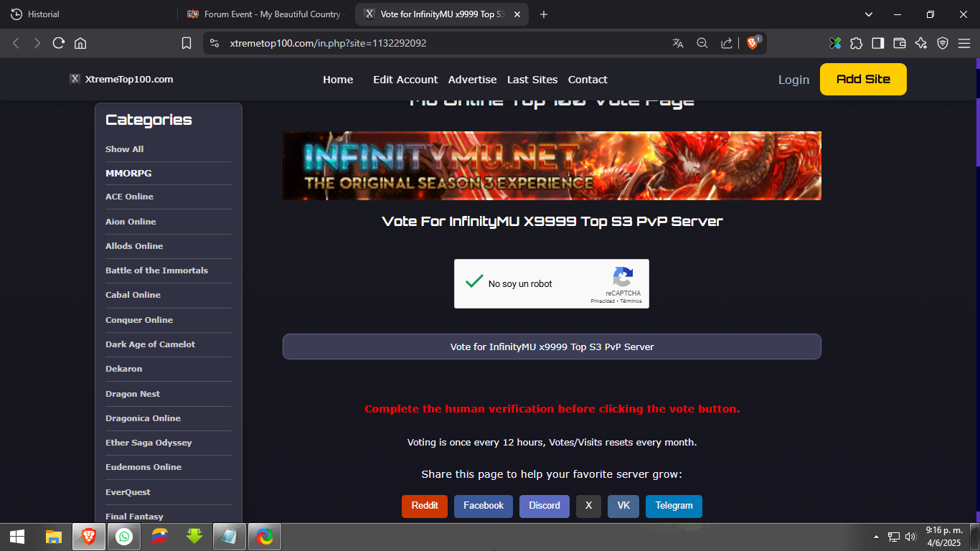980x551 pixels.
Task: Open the Brave Shields lion icon
Action: click(x=753, y=43)
